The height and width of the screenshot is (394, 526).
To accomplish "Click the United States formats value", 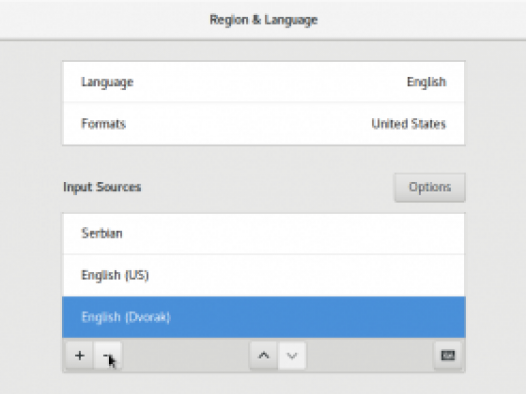I will coord(409,124).
